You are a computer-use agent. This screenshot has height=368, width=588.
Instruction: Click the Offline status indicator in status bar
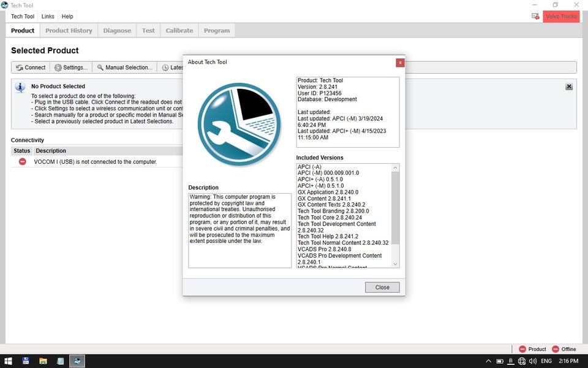pos(563,349)
